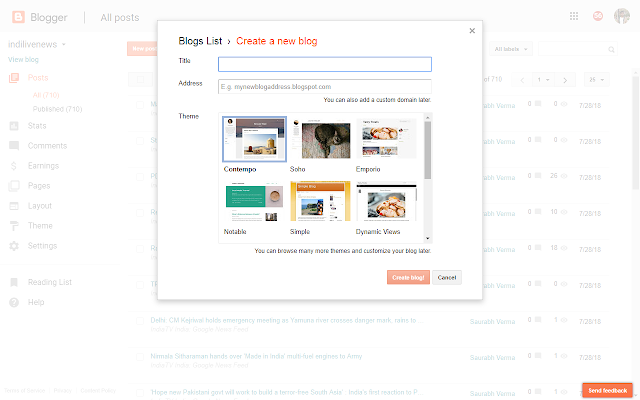Open the notifications badge icon
640x400 pixels.
pyautogui.click(x=598, y=16)
